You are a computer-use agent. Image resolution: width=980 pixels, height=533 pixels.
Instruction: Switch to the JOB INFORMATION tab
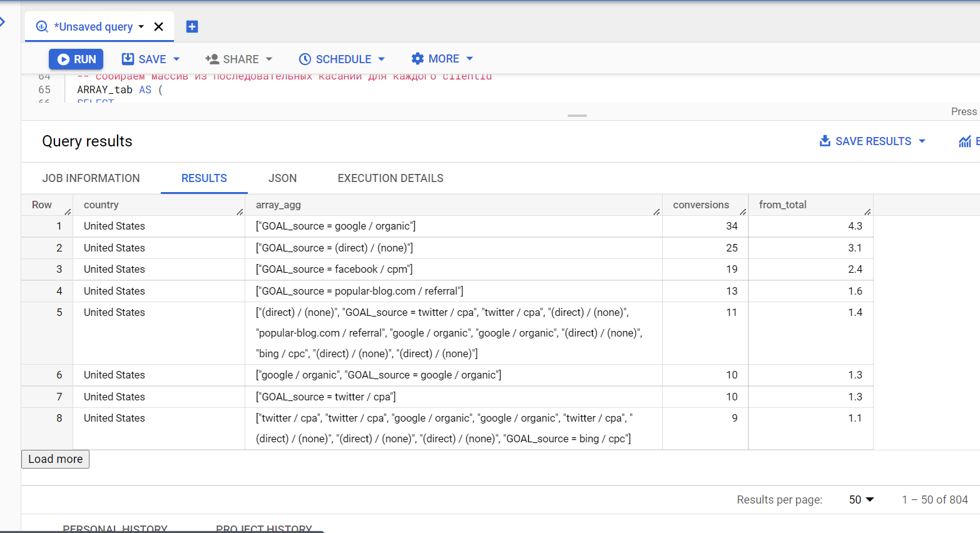[91, 178]
